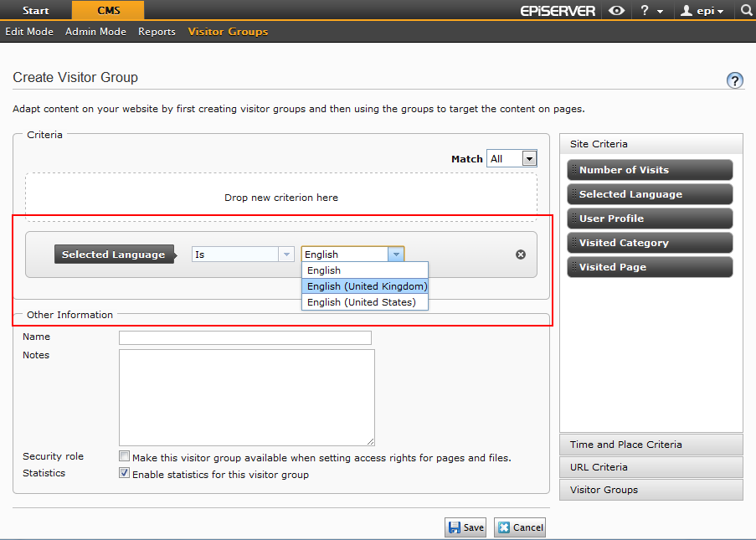Image resolution: width=756 pixels, height=540 pixels.
Task: Open the search magnifier icon
Action: coord(746,11)
